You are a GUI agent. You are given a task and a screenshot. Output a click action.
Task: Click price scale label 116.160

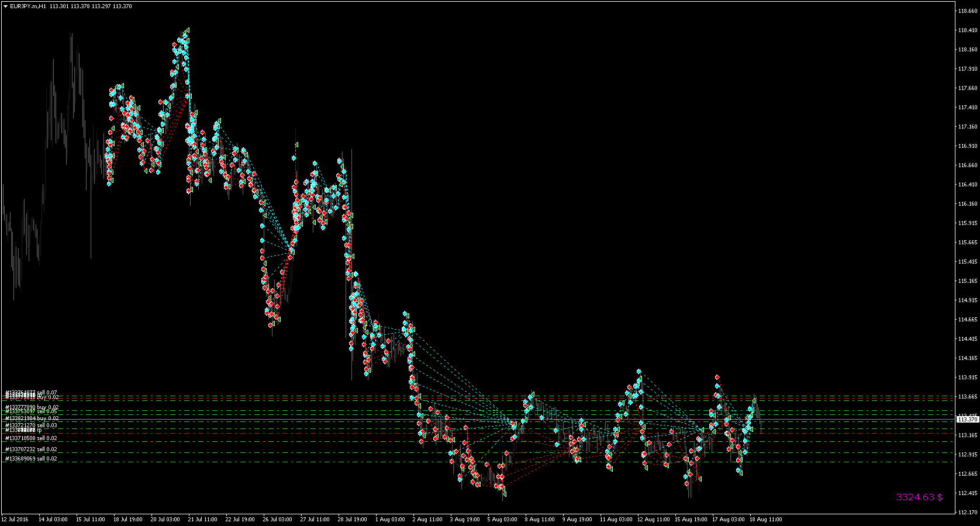pos(968,204)
